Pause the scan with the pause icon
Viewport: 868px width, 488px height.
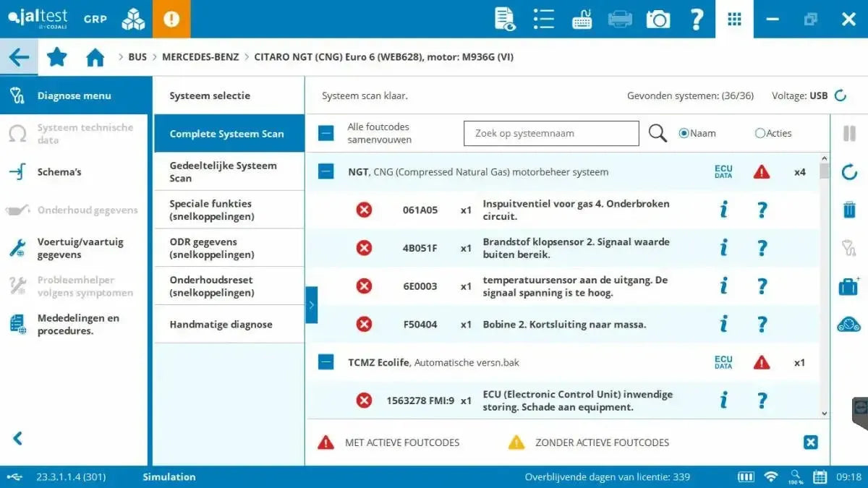click(848, 133)
